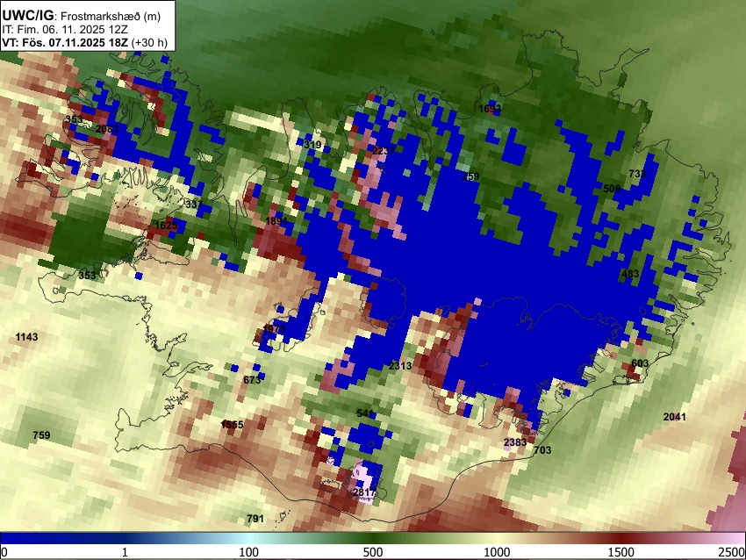The image size is (746, 560).
Task: Click the map value label 759
Action: 41,435
